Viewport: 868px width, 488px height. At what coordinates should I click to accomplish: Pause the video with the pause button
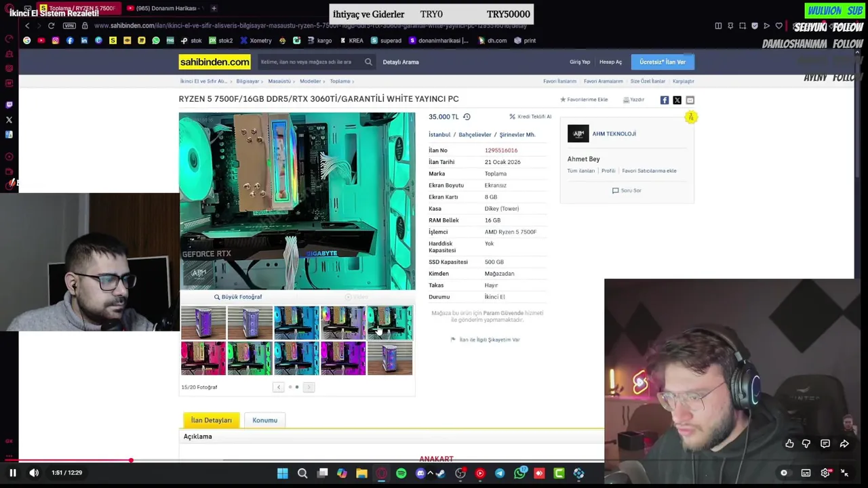click(12, 472)
